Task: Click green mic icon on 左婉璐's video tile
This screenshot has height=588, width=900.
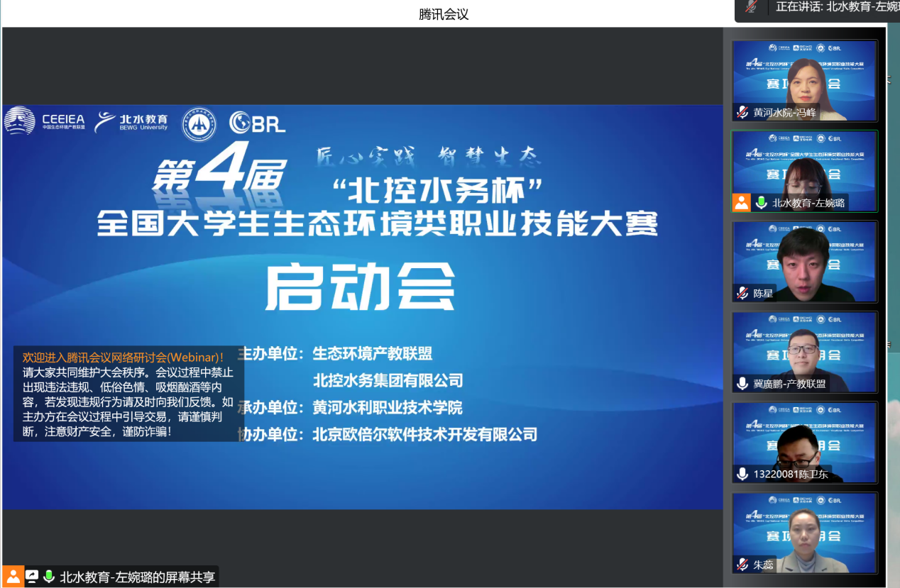Action: [x=761, y=203]
